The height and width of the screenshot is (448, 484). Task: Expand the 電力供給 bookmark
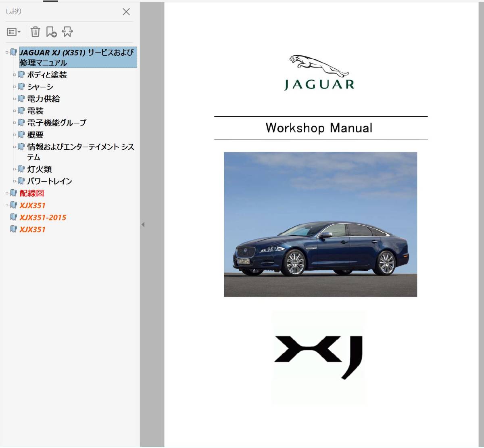click(x=15, y=98)
